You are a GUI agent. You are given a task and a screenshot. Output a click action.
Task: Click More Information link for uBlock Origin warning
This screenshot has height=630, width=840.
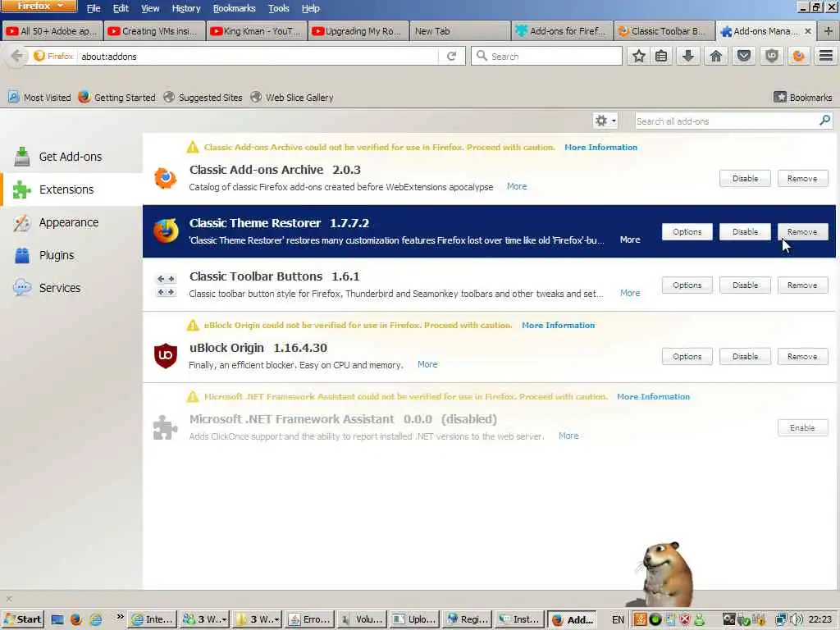(x=558, y=325)
